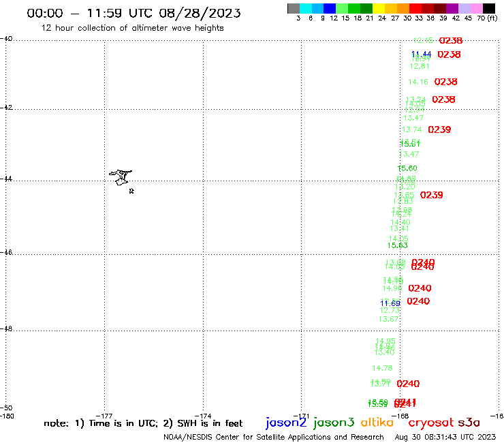Image resolution: width=504 pixels, height=443 pixels.
Task: Click the jason3 legend label
Action: click(334, 423)
